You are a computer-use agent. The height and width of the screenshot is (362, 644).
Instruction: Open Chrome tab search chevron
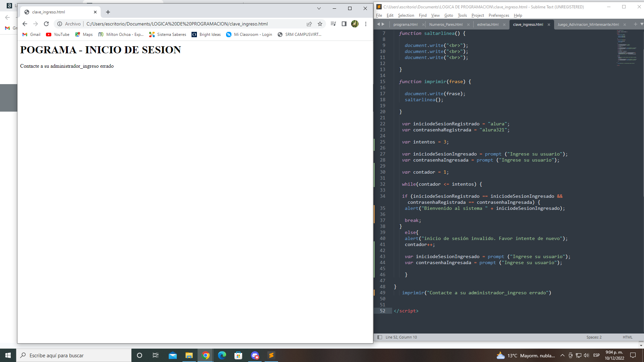[x=319, y=8]
